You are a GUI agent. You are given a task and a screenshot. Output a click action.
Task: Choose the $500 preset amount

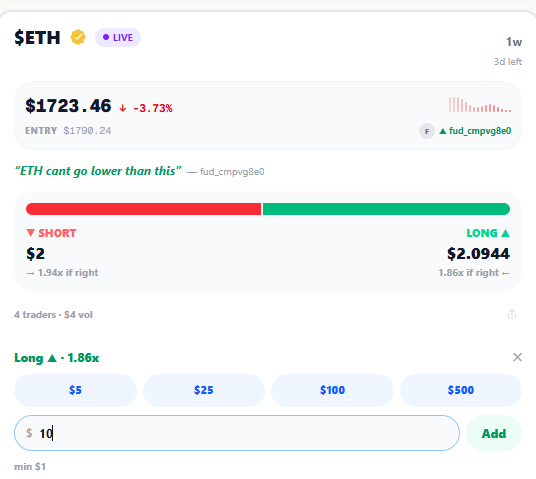[x=461, y=390]
